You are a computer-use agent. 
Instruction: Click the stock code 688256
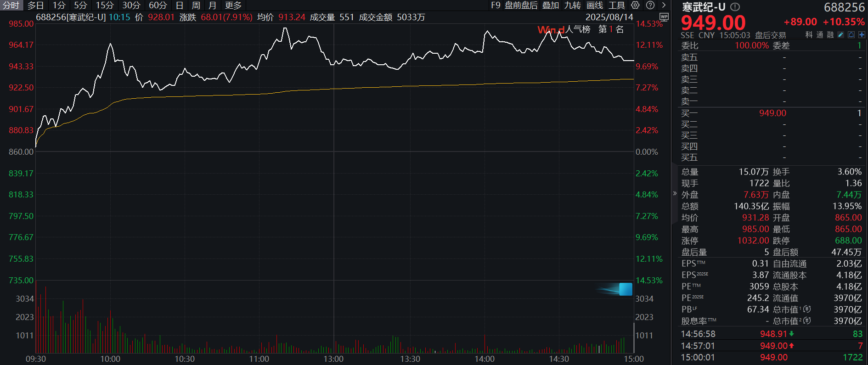[x=844, y=7]
